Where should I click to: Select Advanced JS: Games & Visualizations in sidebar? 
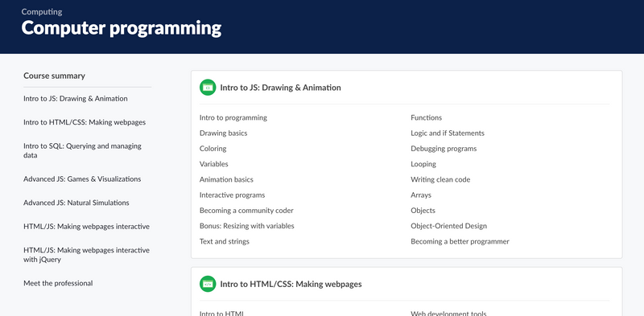tap(82, 179)
